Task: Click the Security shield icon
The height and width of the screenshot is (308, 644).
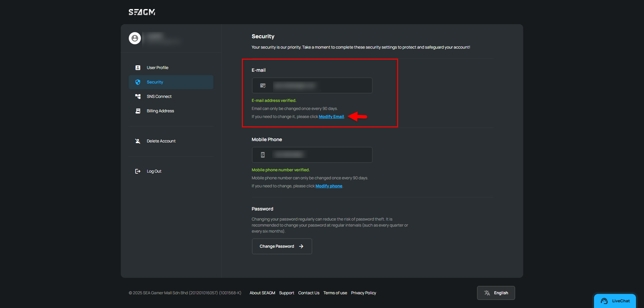Action: pyautogui.click(x=138, y=82)
